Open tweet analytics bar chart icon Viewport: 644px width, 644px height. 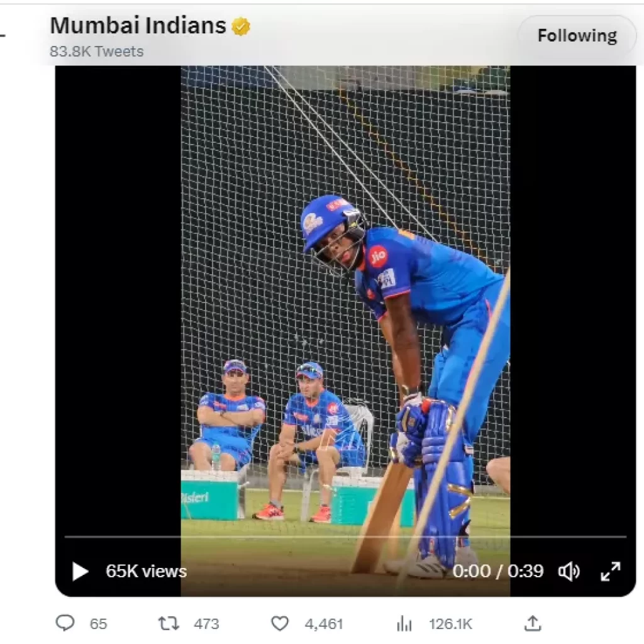(x=404, y=623)
